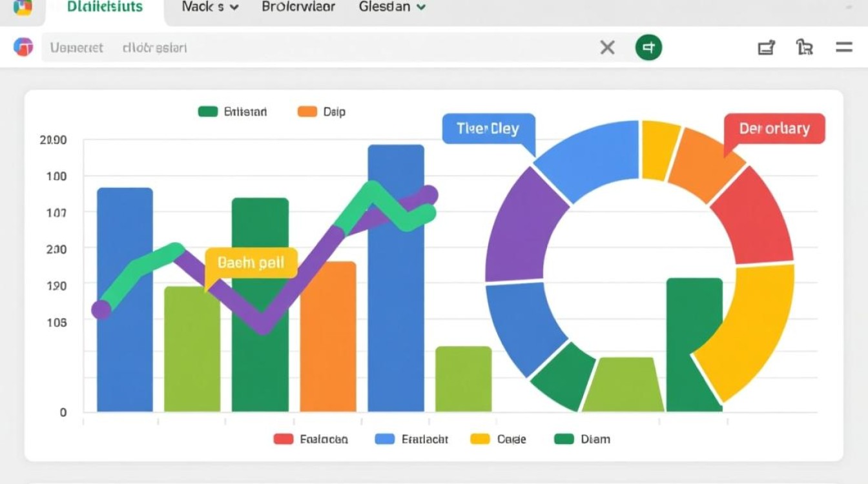The height and width of the screenshot is (484, 868).
Task: Click the edit box icon in the toolbar
Action: point(766,47)
